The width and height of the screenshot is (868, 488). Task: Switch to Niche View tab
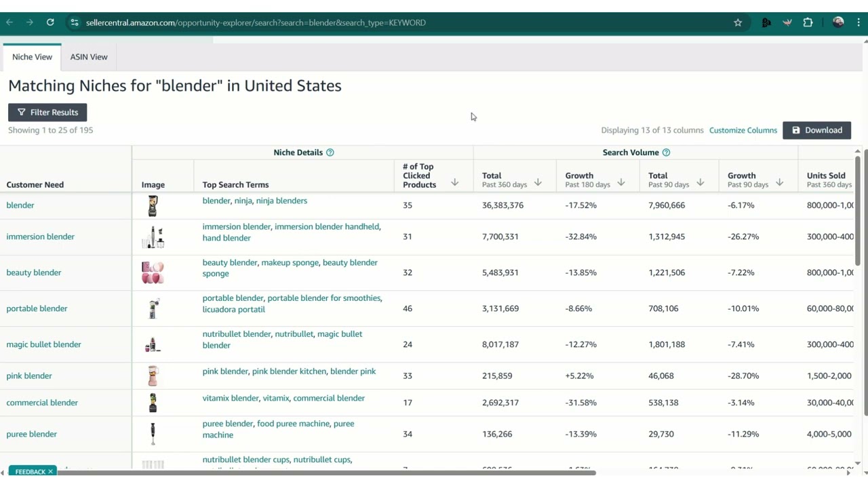(x=32, y=57)
